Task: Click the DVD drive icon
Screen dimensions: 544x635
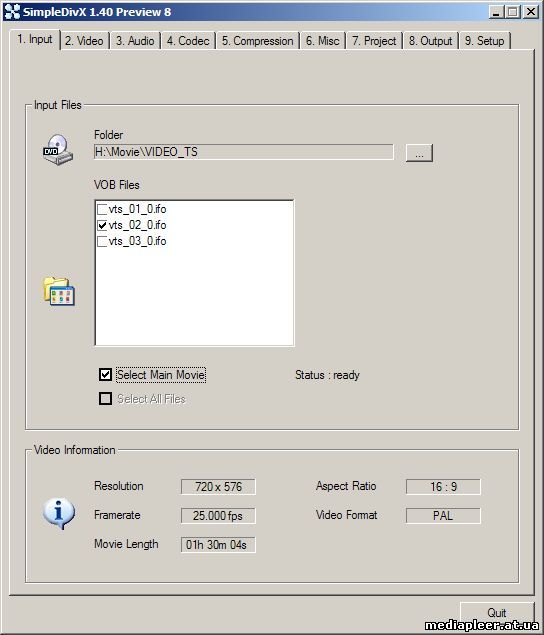Action: [58, 149]
